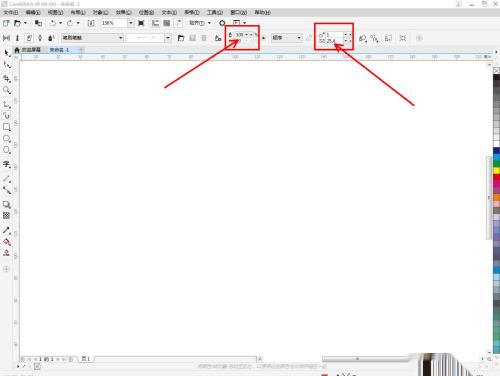Pick red swatch in color palette
Screen dimensions: 500x376
pyautogui.click(x=496, y=177)
